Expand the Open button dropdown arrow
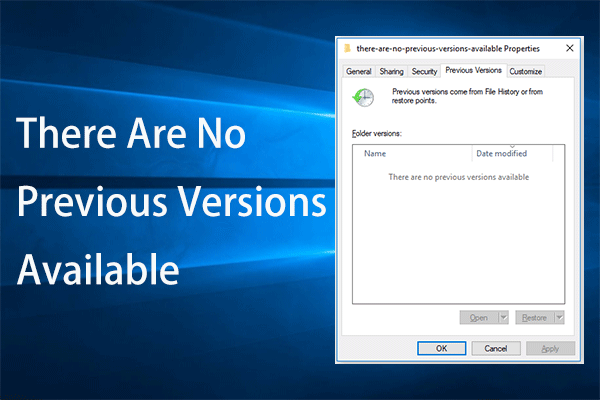600x400 pixels. [x=504, y=318]
